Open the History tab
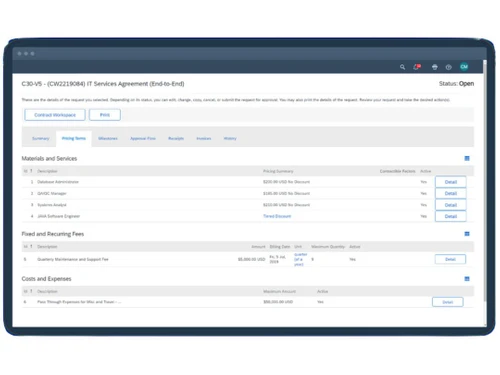 point(230,138)
